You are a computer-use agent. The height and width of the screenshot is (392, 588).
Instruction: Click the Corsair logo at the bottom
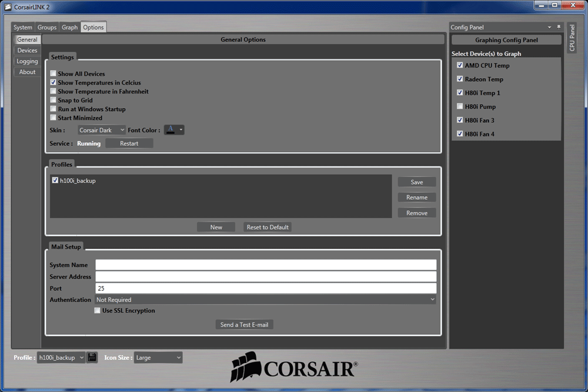[x=294, y=367]
